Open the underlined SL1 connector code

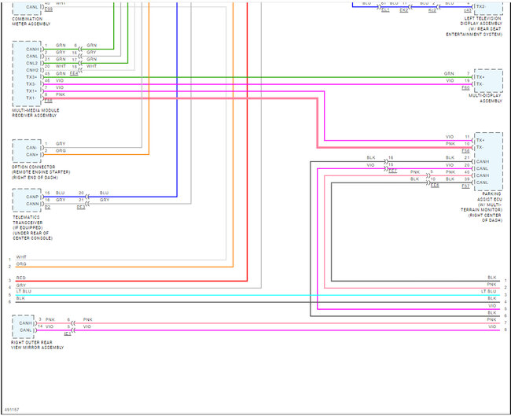[385, 10]
